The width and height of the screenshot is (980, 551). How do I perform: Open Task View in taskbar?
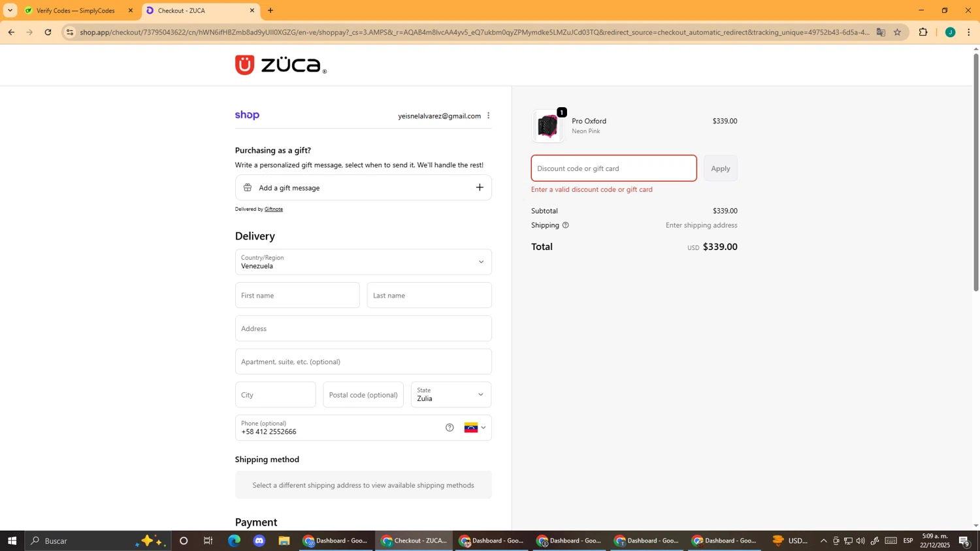(x=208, y=541)
